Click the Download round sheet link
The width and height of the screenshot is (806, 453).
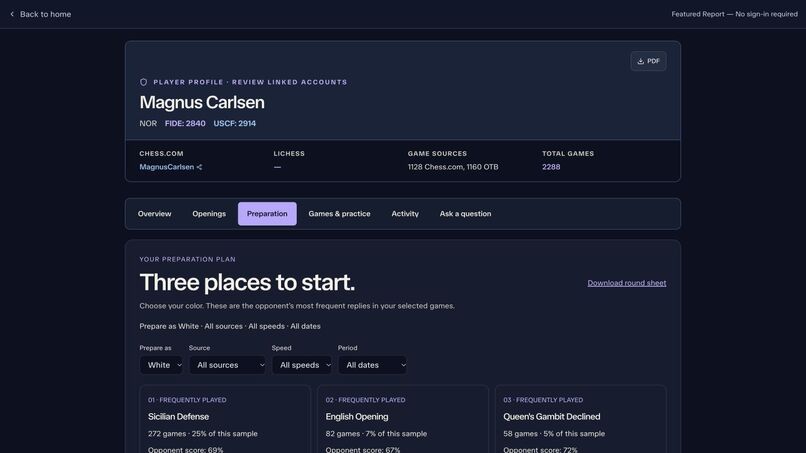coord(627,283)
